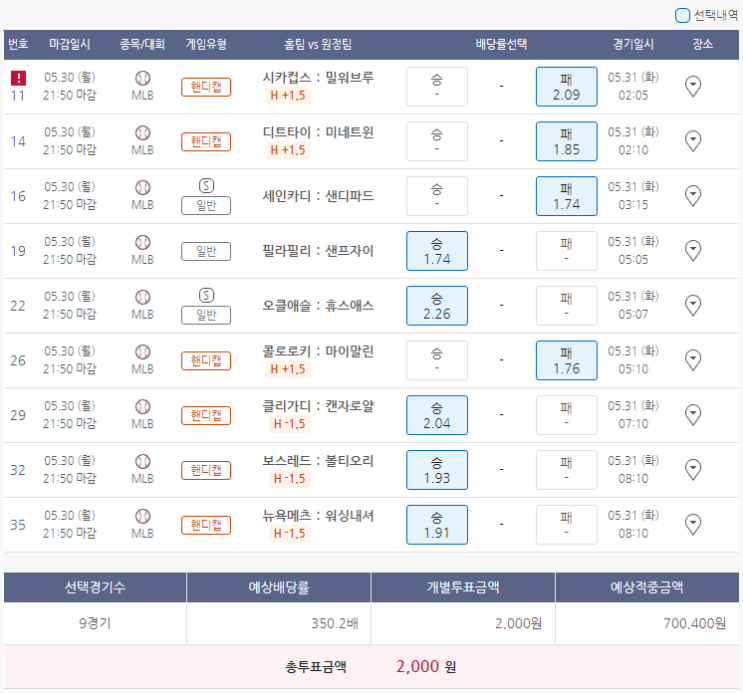This screenshot has height=693, width=743.
Task: Click baseball icon in game 14 row
Action: point(143,133)
